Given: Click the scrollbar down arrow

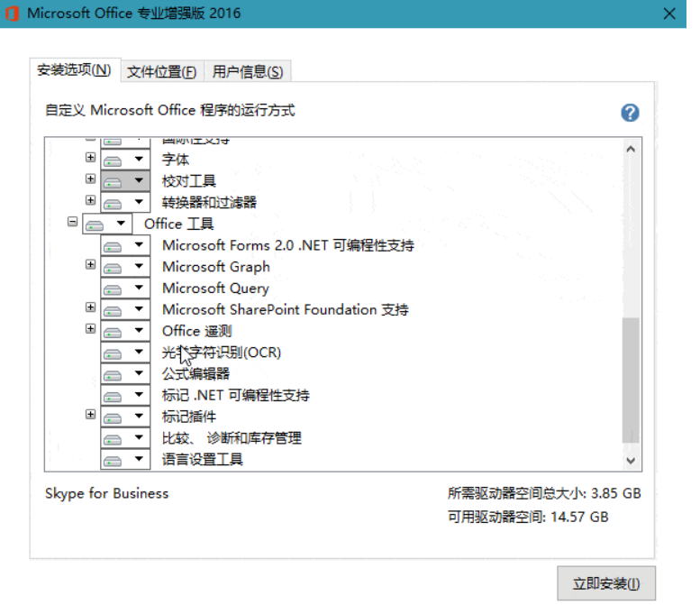Looking at the screenshot, I should tap(631, 460).
